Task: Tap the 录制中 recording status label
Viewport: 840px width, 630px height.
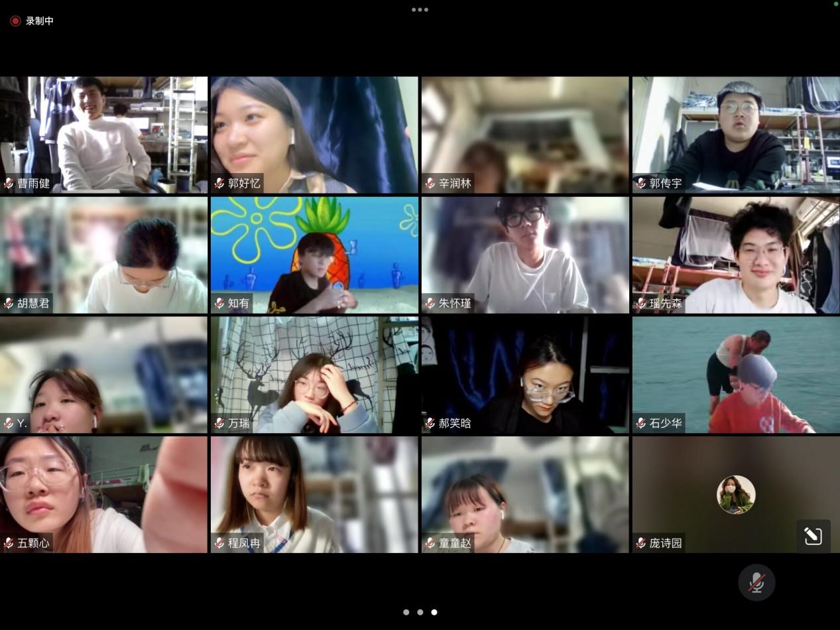Action: 40,21
